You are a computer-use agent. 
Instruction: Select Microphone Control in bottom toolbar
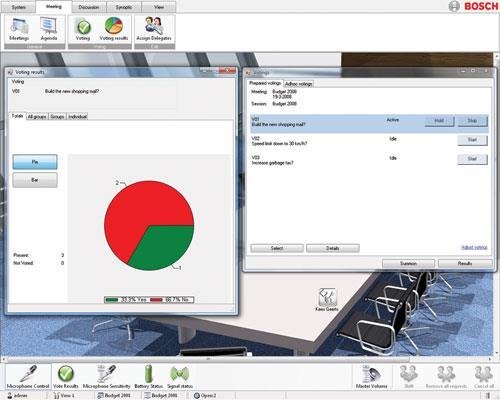(x=28, y=377)
